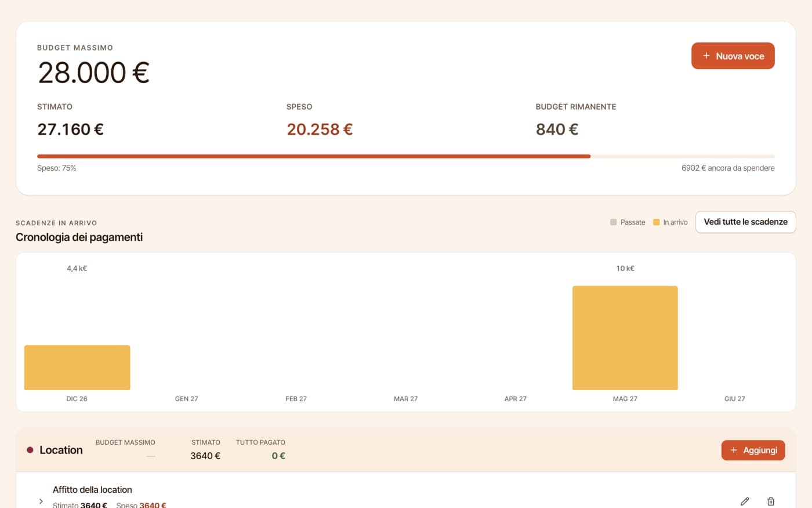Add a new budget item with Nuova voce

pyautogui.click(x=733, y=56)
